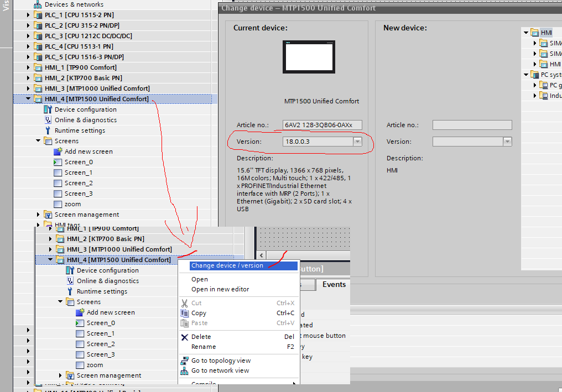Select the Indu entry in New device tree

[555, 96]
